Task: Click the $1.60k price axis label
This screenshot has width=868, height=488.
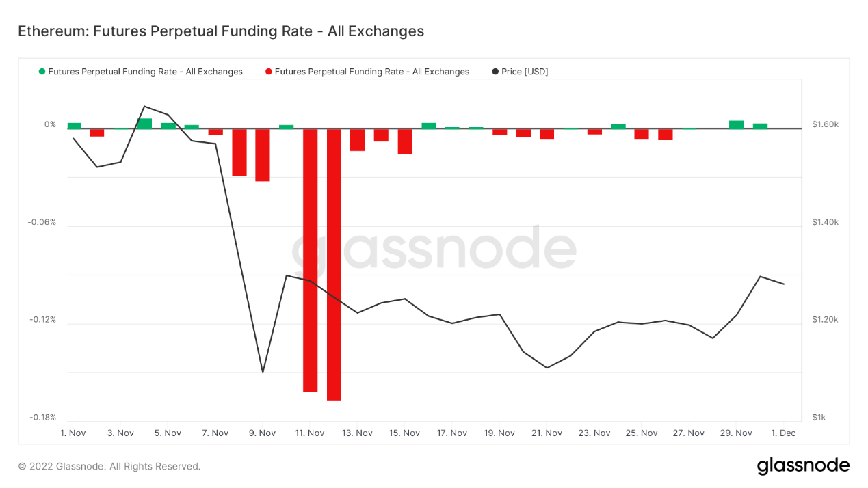Action: pos(825,124)
